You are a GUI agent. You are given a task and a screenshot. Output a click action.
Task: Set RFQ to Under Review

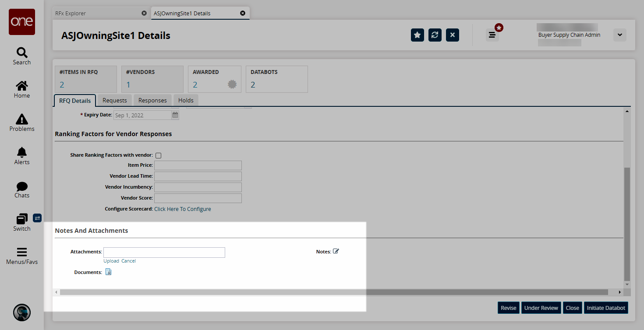[541, 308]
